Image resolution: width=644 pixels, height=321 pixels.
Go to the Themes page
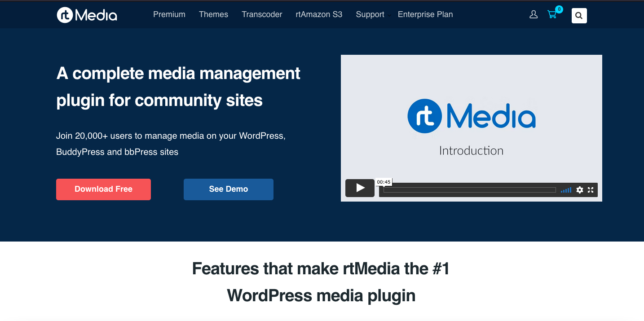(x=213, y=14)
